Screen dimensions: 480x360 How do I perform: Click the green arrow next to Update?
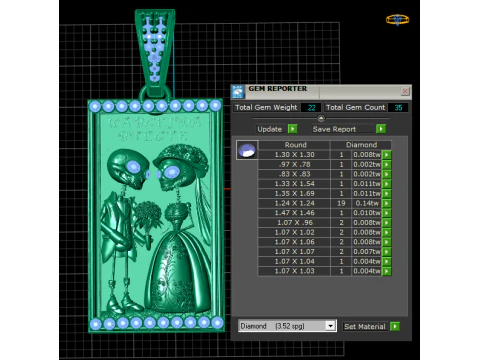coord(292,129)
